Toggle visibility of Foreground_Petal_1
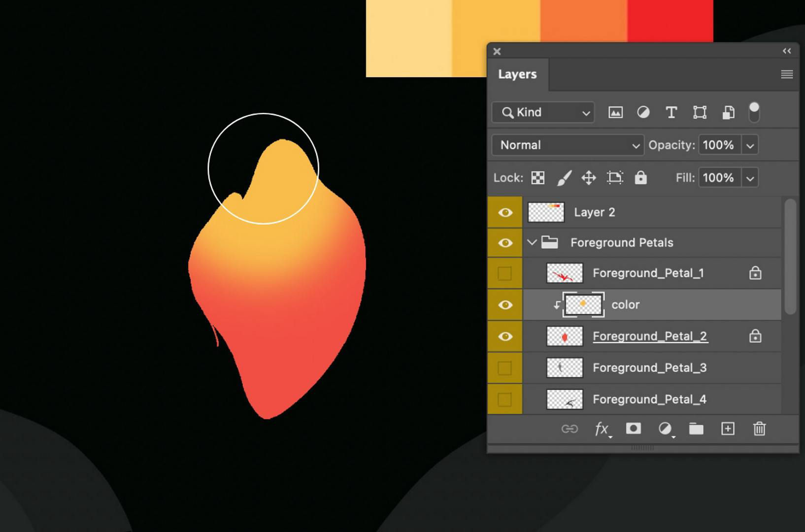 (504, 273)
